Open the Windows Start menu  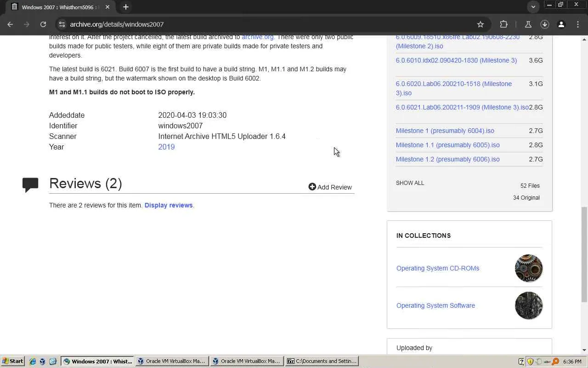[13, 361]
